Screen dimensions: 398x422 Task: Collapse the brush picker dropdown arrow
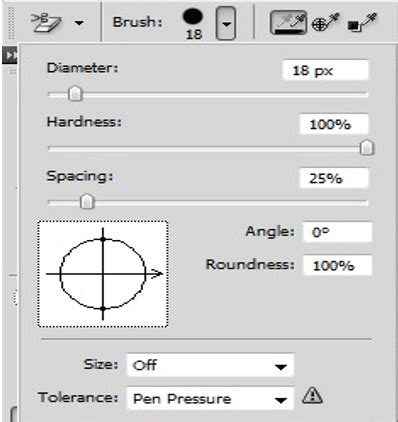coord(226,23)
